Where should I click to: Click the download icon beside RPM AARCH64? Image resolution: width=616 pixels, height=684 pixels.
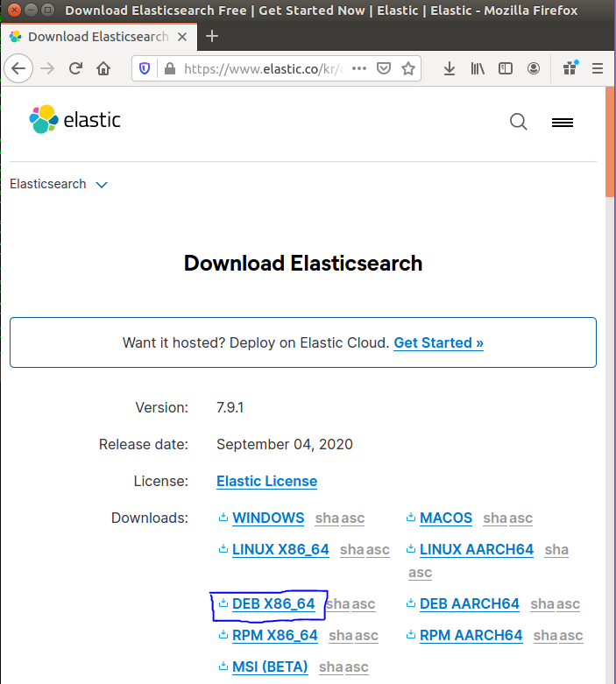coord(410,635)
